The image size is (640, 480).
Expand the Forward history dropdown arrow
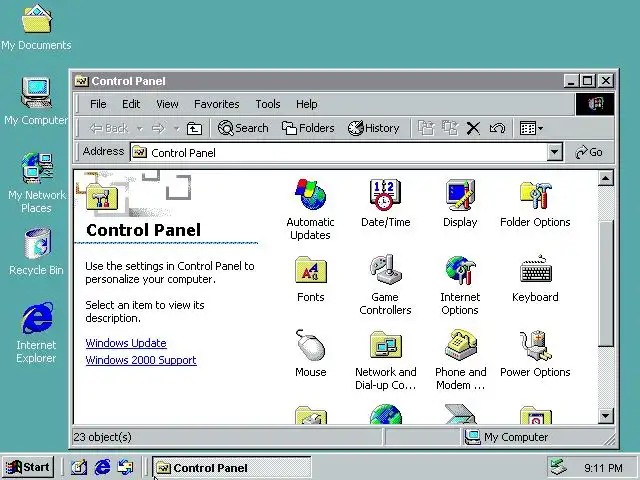click(176, 129)
